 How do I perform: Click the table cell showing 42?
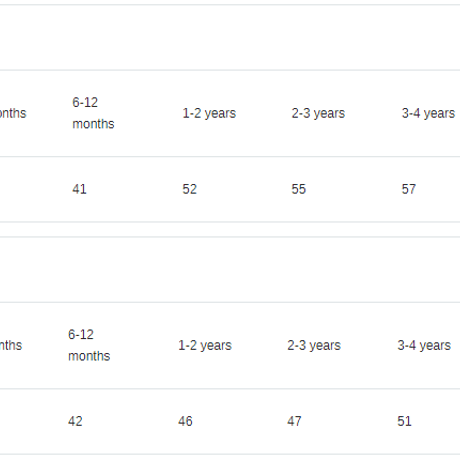[x=75, y=421]
